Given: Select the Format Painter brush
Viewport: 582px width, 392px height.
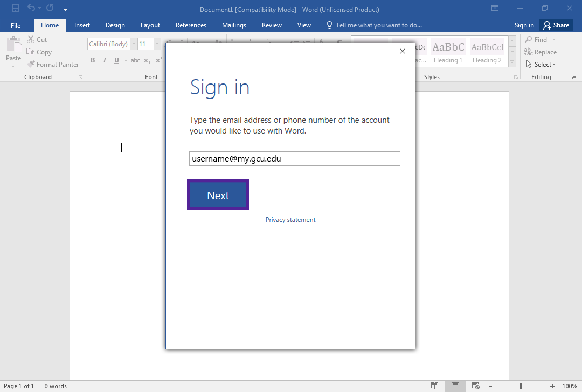Looking at the screenshot, I should 31,64.
